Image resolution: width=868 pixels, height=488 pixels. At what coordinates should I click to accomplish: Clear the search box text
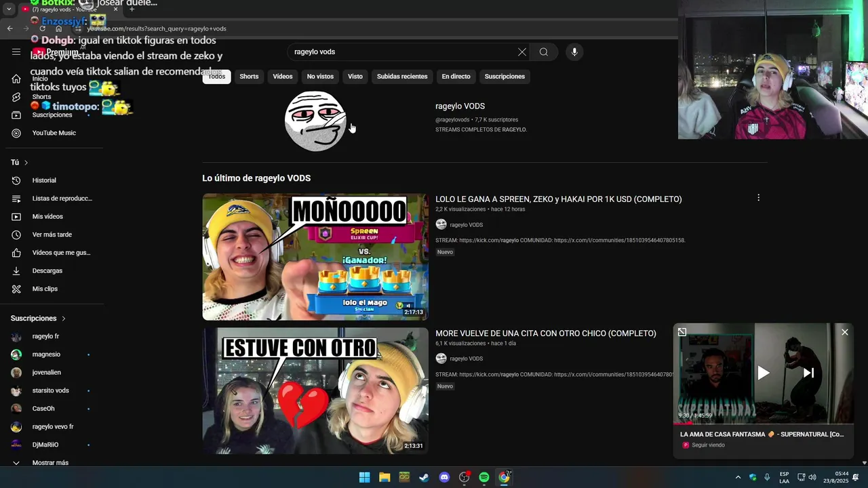(x=522, y=52)
